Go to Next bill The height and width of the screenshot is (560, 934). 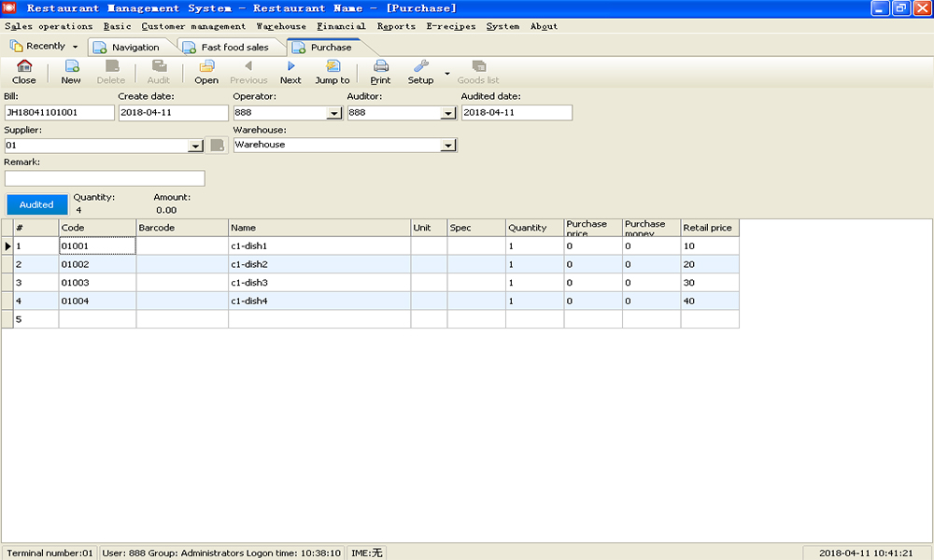pyautogui.click(x=290, y=72)
